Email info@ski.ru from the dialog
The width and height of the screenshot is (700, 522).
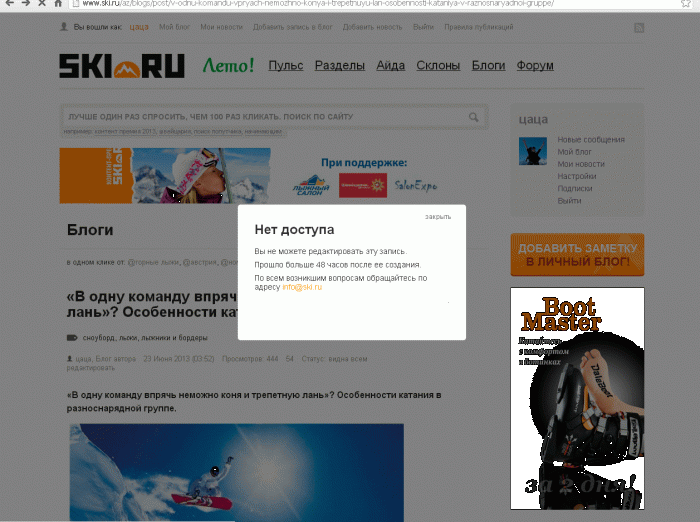click(302, 287)
